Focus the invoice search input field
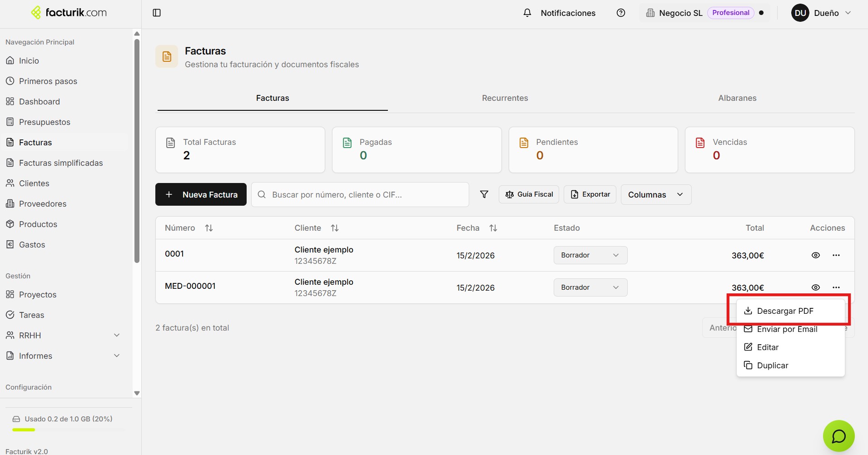The height and width of the screenshot is (455, 868). pyautogui.click(x=360, y=194)
